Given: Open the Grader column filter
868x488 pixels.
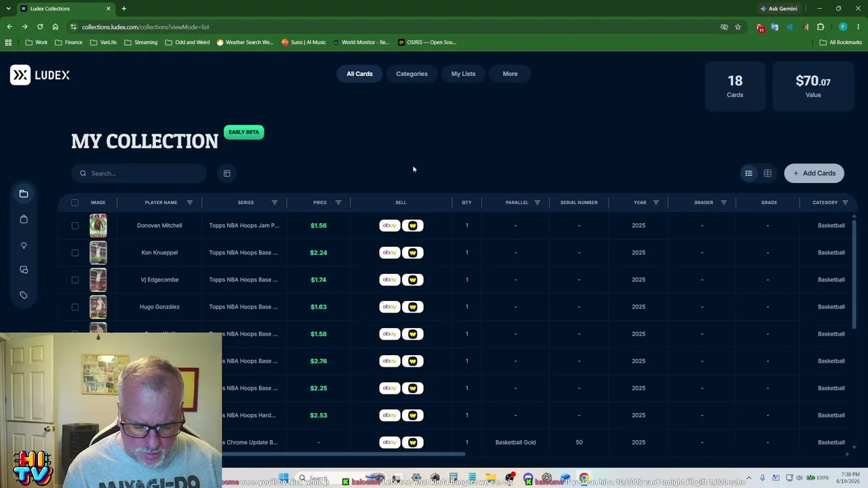Looking at the screenshot, I should coord(724,203).
